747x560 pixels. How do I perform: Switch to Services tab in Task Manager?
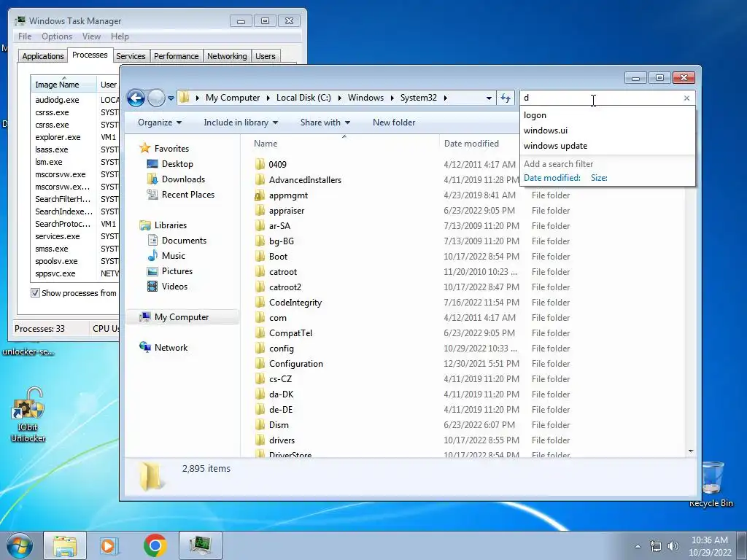point(131,56)
